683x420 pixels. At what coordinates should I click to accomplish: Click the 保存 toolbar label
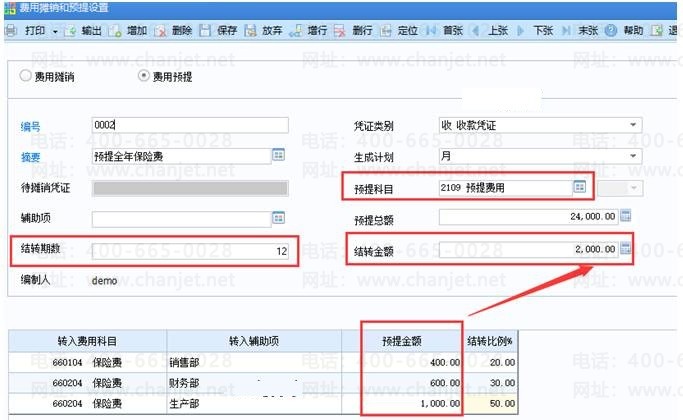pos(227,30)
